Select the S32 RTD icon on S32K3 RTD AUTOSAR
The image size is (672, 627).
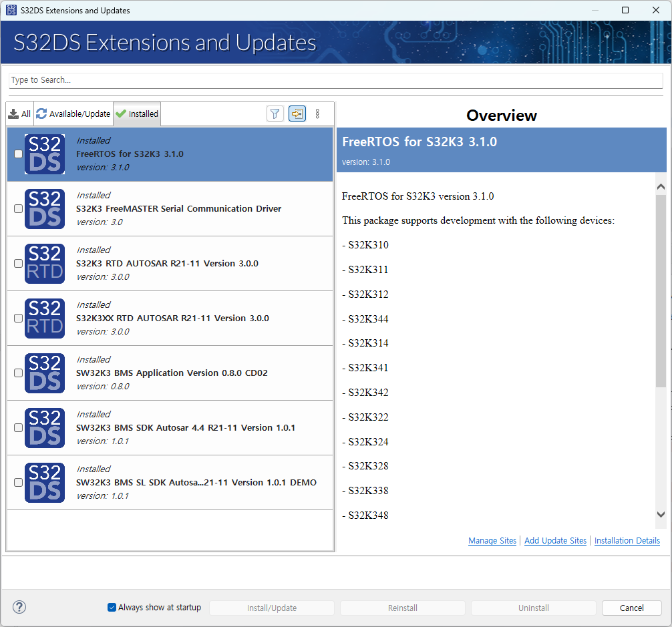click(44, 263)
